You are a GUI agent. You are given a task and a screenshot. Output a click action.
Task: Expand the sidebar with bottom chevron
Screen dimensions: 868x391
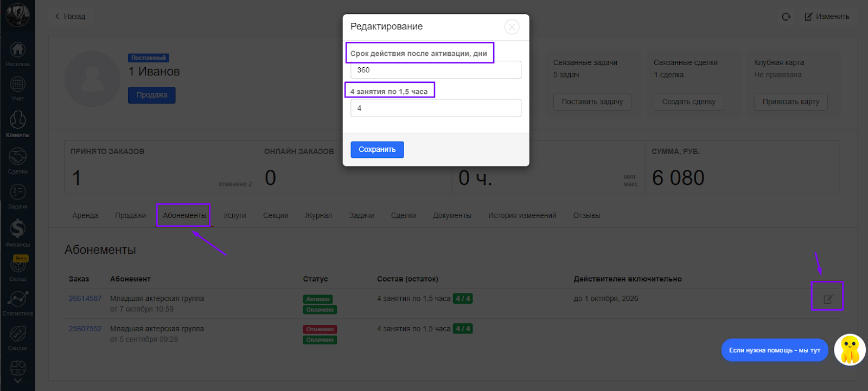17,381
